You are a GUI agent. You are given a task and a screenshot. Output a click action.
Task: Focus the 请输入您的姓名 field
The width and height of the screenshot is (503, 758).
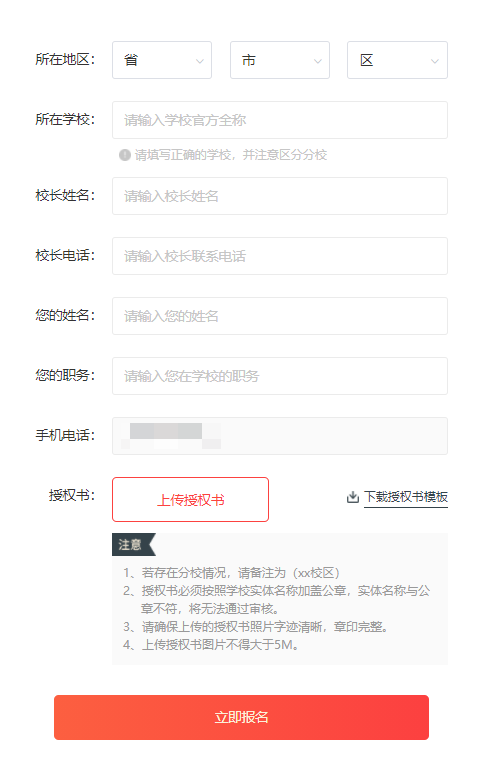pos(280,316)
